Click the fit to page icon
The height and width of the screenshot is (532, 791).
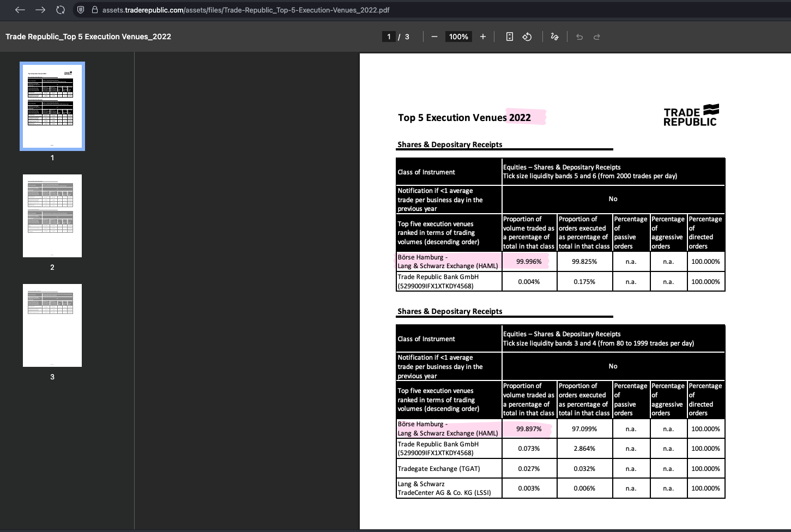(510, 37)
